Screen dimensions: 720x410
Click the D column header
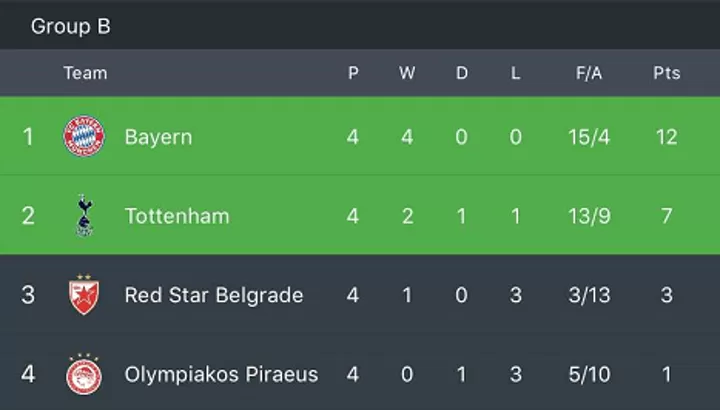point(461,73)
